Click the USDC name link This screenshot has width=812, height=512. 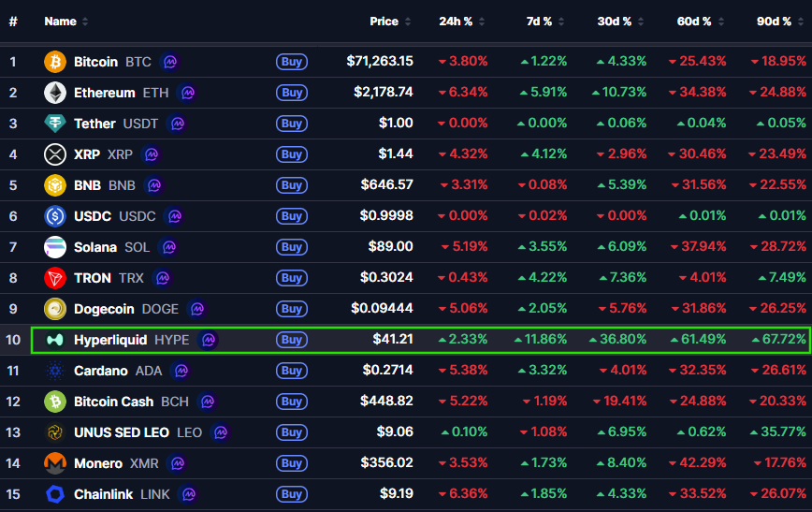(93, 216)
